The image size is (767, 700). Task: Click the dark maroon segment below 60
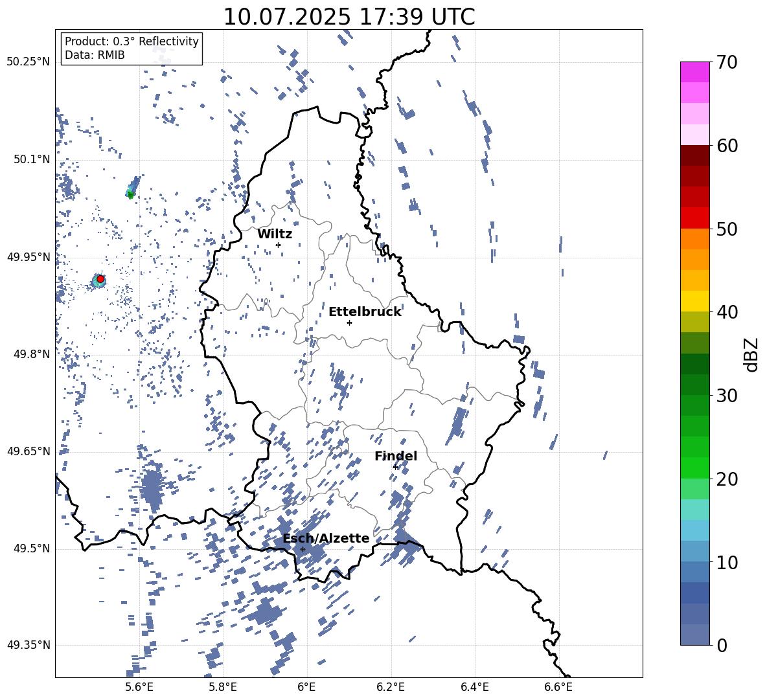(x=694, y=155)
